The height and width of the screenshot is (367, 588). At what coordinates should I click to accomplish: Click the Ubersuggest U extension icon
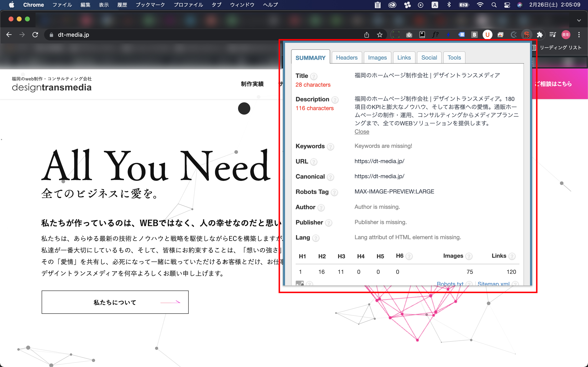point(487,35)
